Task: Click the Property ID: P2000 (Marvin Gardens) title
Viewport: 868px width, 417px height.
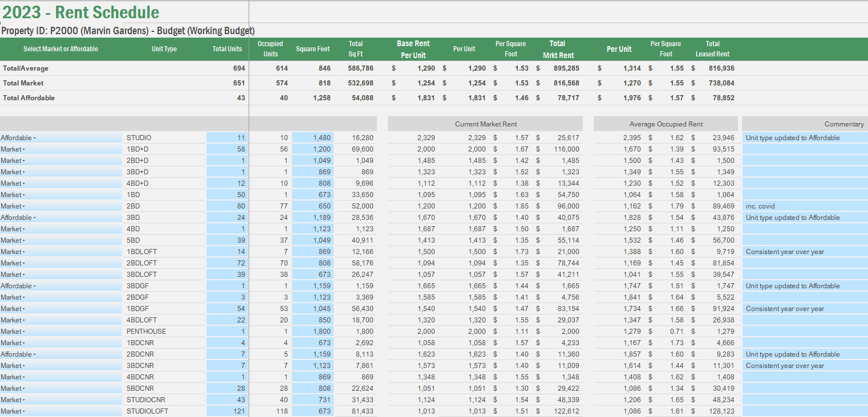Action: click(x=128, y=31)
